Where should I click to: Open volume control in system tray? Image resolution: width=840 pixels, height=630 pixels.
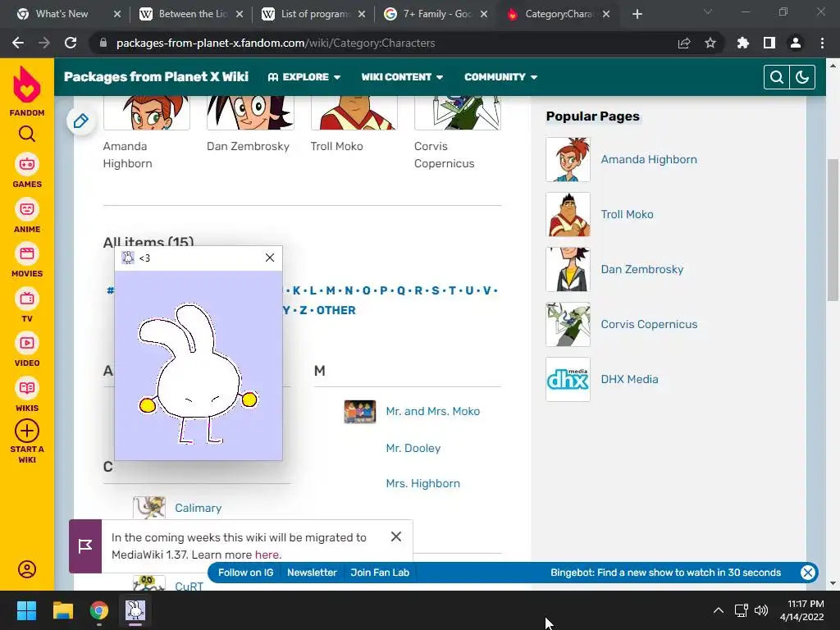pos(760,610)
